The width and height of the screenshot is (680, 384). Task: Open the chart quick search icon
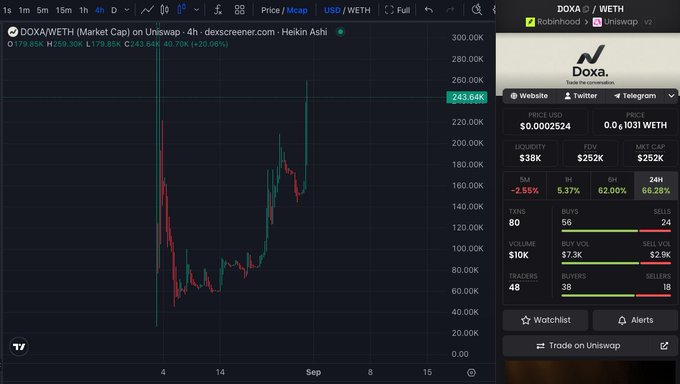click(x=477, y=10)
